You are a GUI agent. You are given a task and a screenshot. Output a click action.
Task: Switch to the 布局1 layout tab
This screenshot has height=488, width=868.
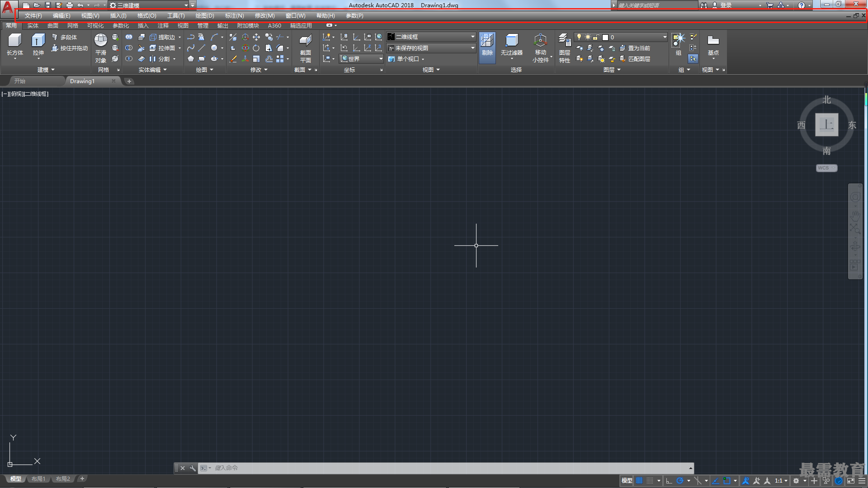[x=38, y=479]
